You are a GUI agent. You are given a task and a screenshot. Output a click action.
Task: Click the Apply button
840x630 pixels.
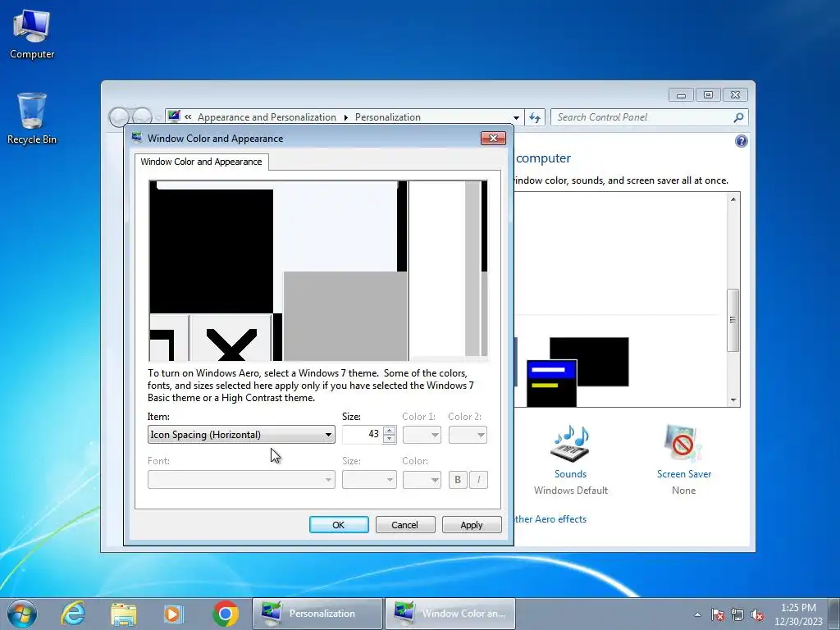click(472, 525)
